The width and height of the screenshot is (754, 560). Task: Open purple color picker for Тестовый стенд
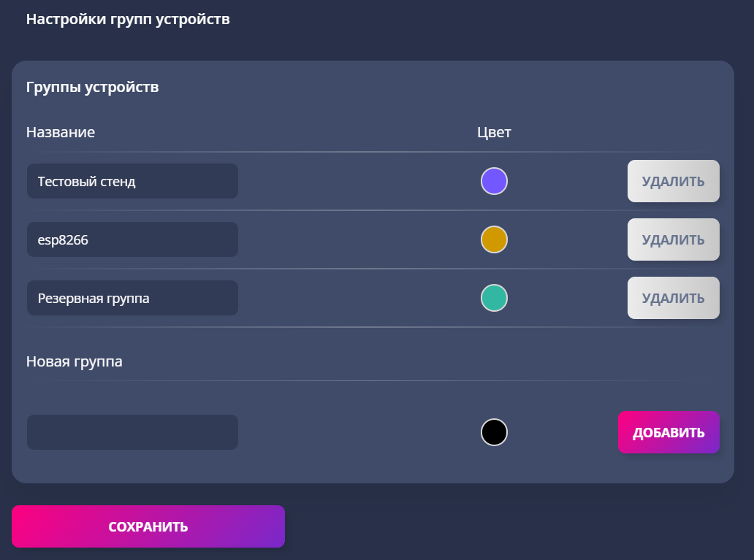(x=494, y=181)
